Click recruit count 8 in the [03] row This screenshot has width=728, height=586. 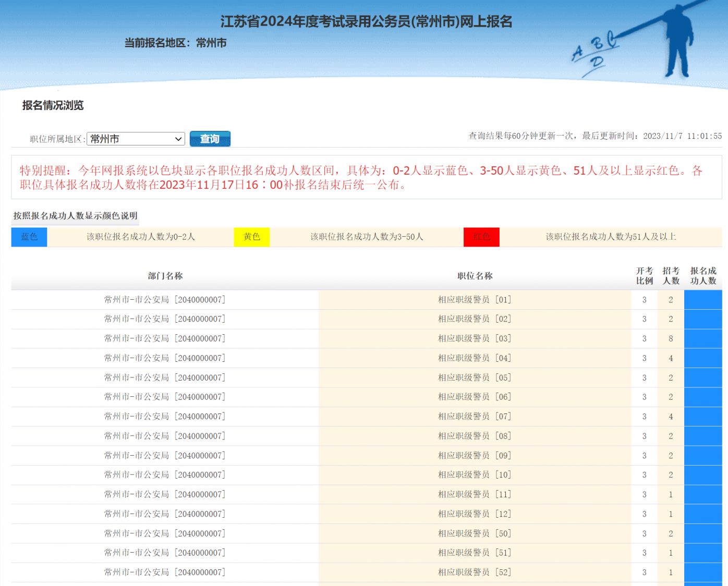pyautogui.click(x=671, y=339)
